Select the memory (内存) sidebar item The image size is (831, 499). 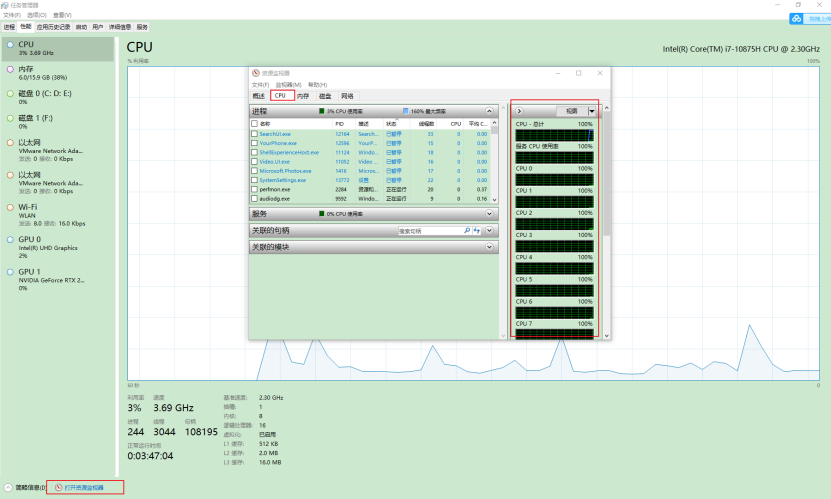[51, 73]
